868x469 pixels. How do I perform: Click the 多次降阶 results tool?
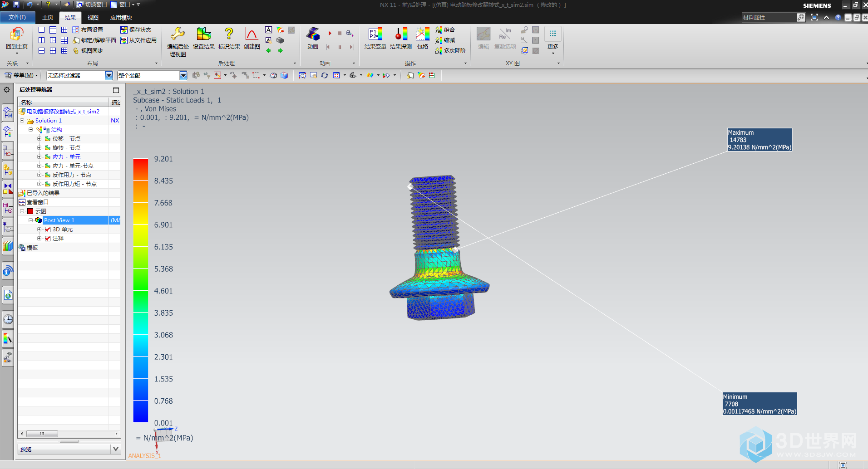[450, 51]
